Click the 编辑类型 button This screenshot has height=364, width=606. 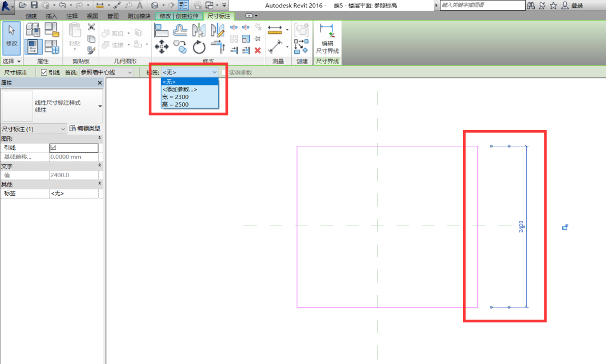(x=85, y=128)
